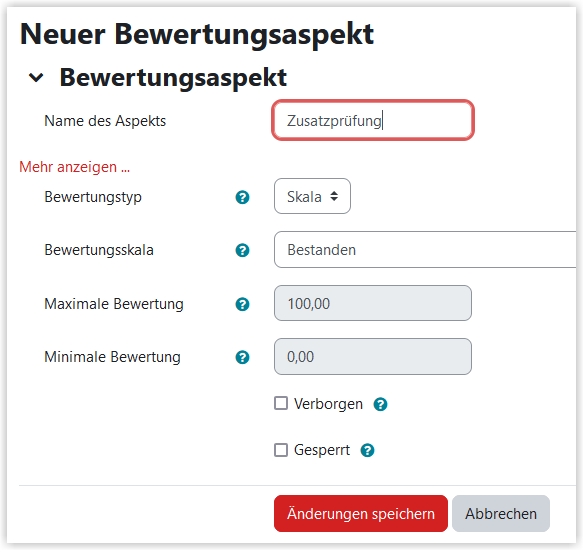
Task: Show help for Minimale Bewertung
Action: 242,357
